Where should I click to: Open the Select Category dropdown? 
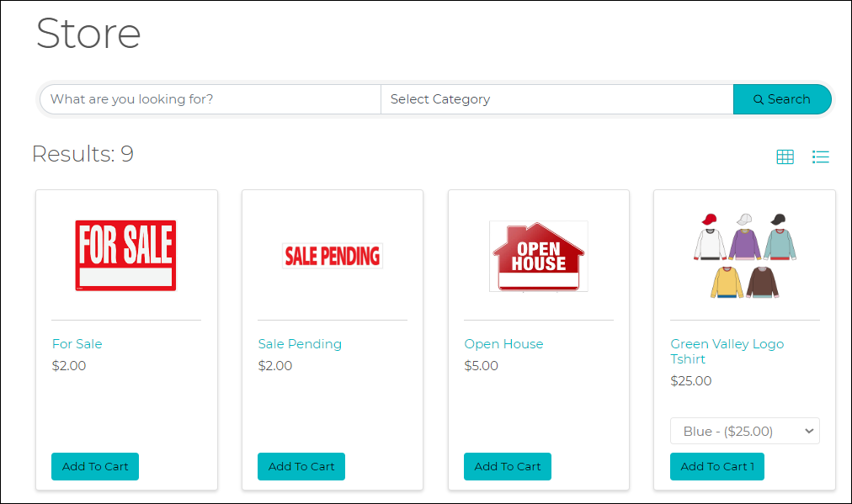coord(556,99)
